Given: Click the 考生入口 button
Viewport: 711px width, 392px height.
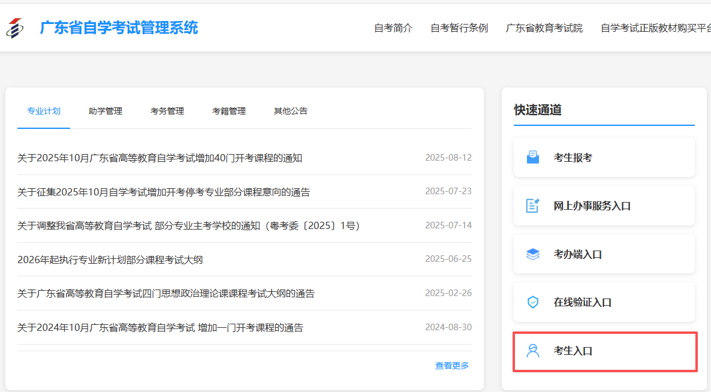Looking at the screenshot, I should pos(605,352).
